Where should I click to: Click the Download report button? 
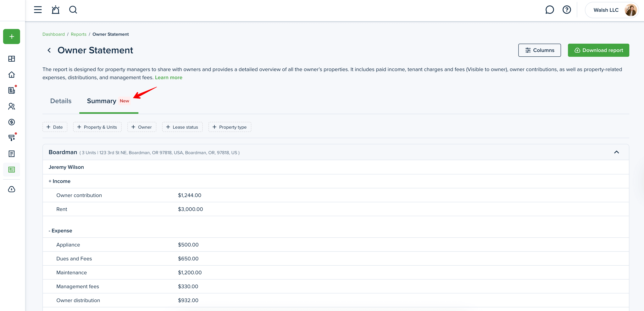click(x=598, y=50)
